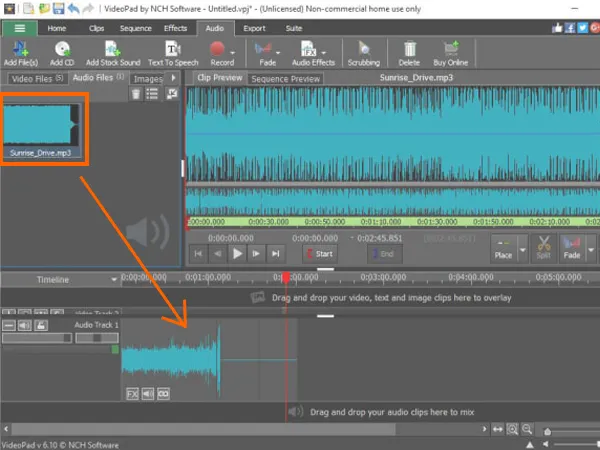
Task: Click the Add CD icon
Action: [x=62, y=53]
